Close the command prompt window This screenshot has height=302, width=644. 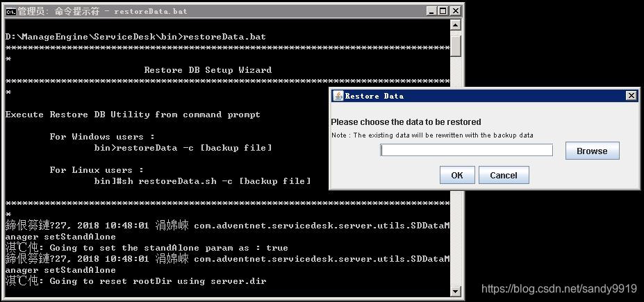(454, 11)
